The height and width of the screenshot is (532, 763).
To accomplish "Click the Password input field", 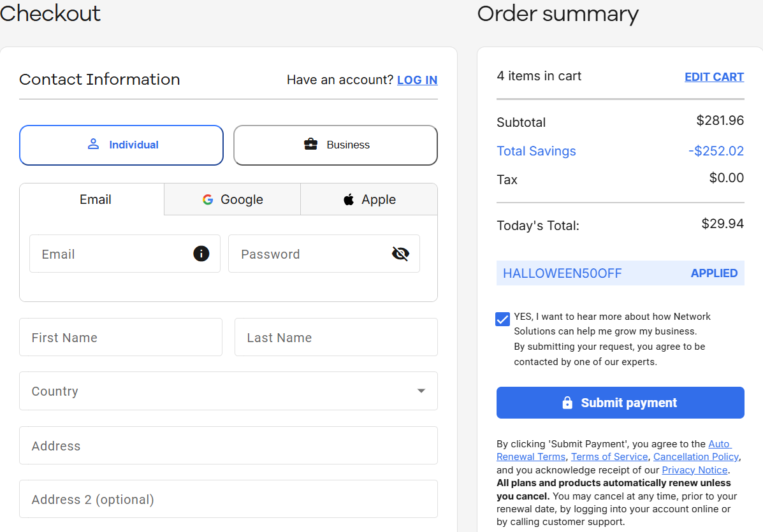I will pyautogui.click(x=324, y=254).
